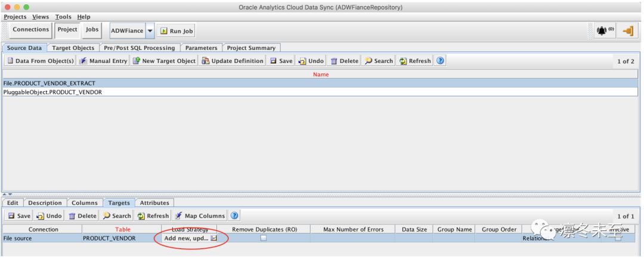
Task: Click help icon in lower toolbar
Action: point(234,216)
